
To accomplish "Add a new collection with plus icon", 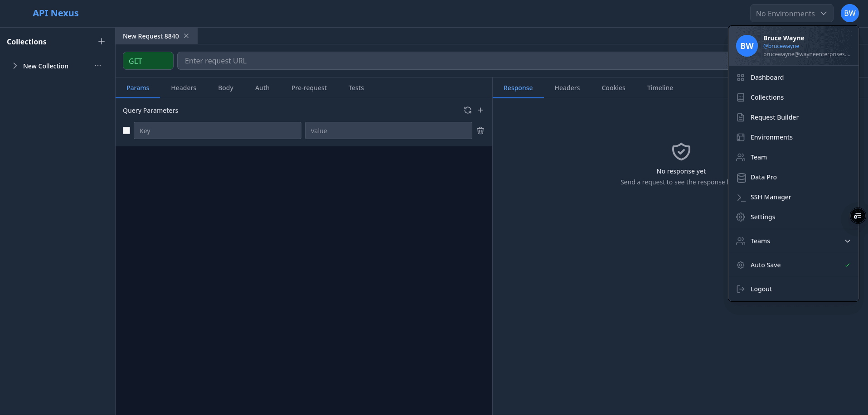I will click(x=102, y=41).
